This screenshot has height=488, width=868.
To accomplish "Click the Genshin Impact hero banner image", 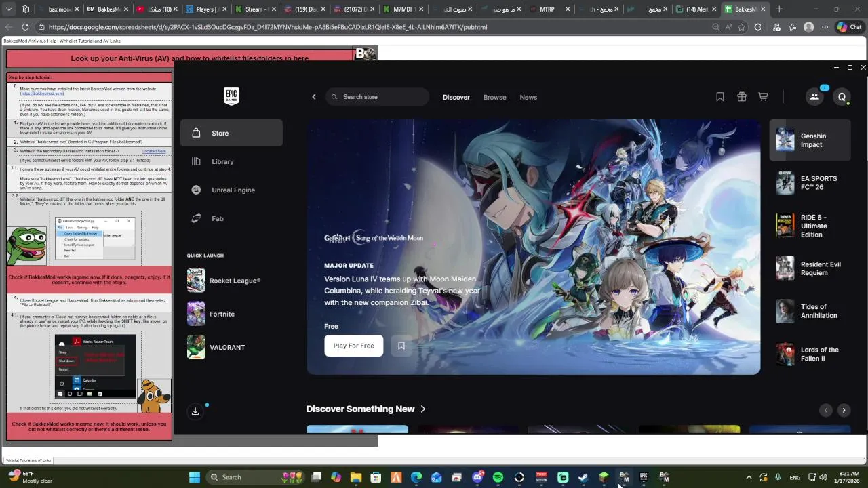I will coord(533,247).
